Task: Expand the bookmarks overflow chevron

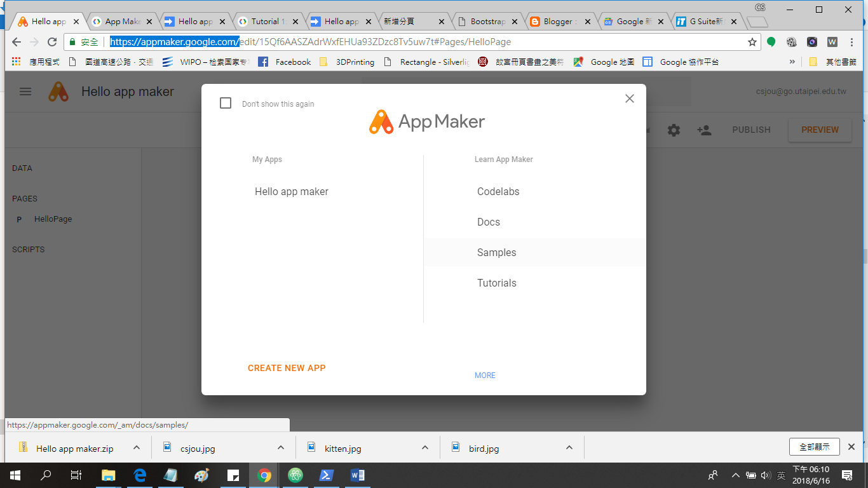Action: (792, 62)
